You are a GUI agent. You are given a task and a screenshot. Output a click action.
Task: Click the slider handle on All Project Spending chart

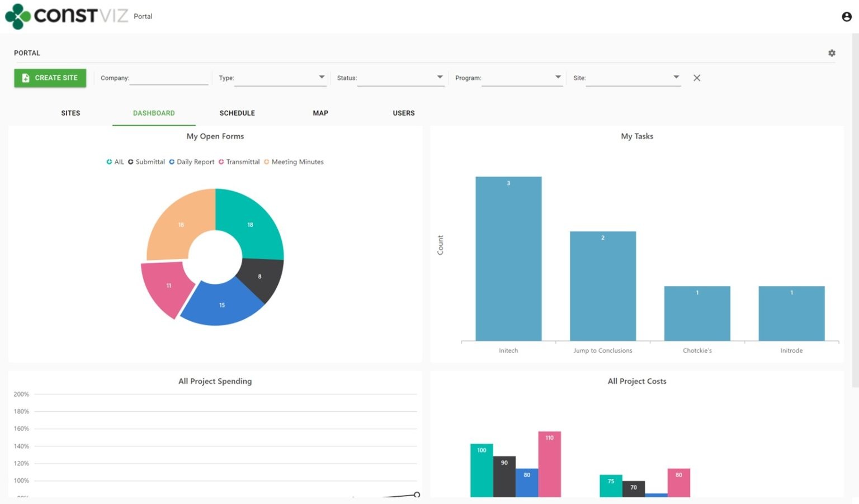[416, 495]
